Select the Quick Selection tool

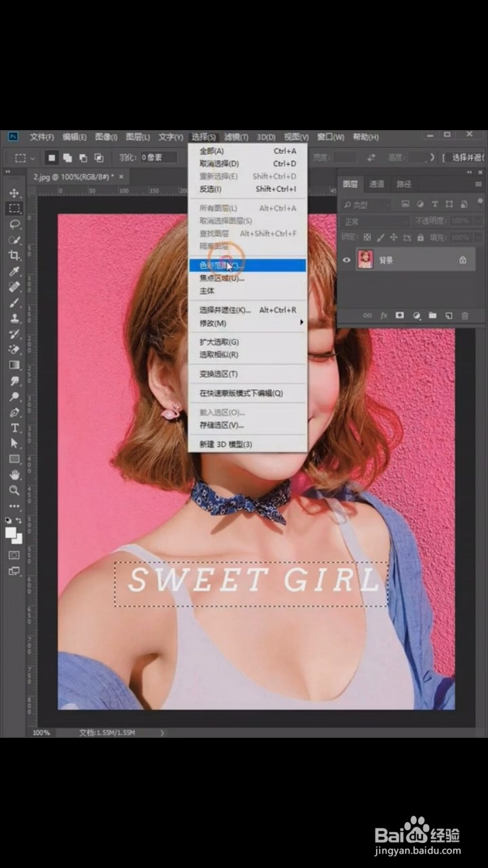click(x=14, y=239)
